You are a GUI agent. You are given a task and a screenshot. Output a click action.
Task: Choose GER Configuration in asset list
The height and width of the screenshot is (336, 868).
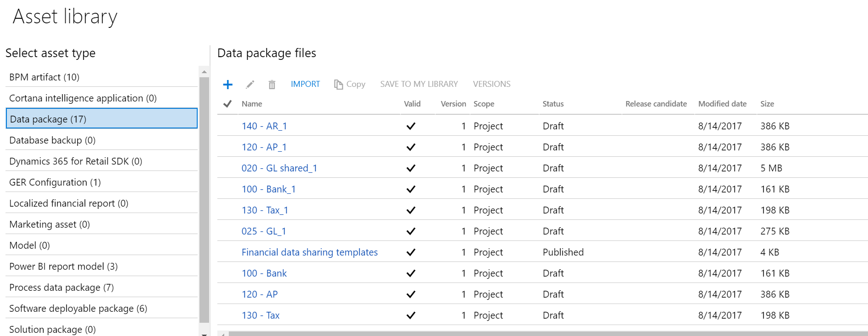(55, 182)
